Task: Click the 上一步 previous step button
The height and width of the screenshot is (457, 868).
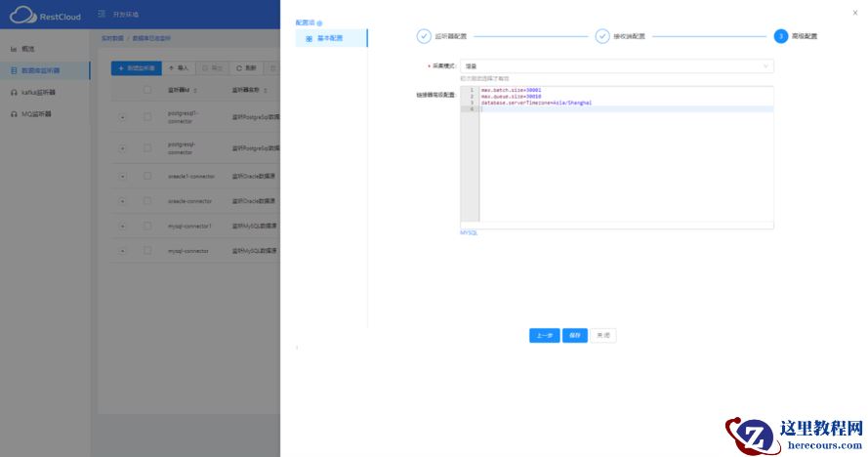Action: [544, 335]
